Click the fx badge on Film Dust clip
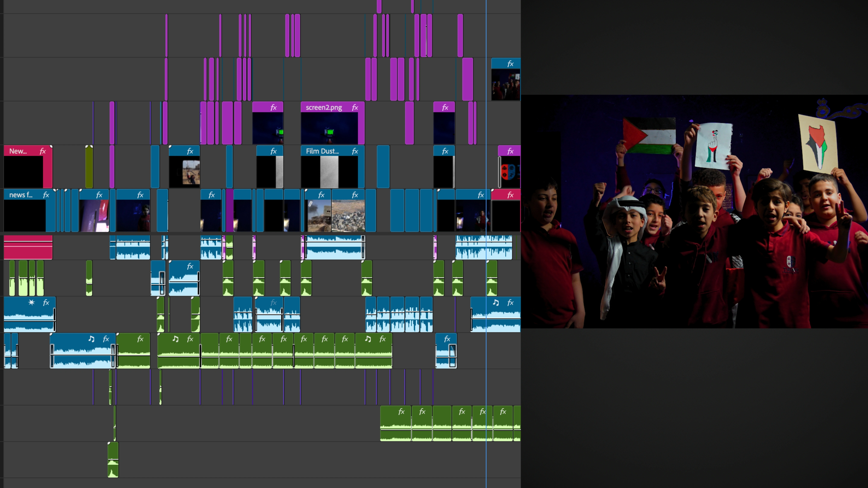The width and height of the screenshot is (868, 488). [355, 151]
